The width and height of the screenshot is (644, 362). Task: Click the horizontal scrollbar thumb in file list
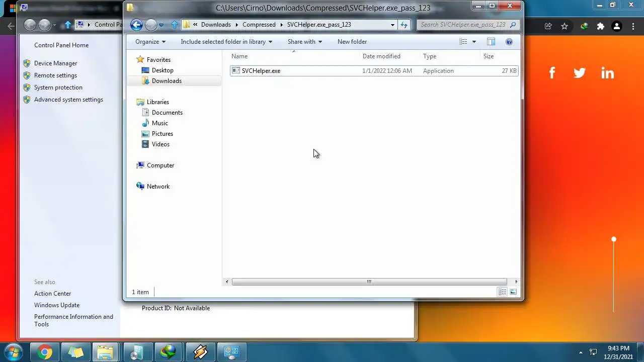click(369, 282)
